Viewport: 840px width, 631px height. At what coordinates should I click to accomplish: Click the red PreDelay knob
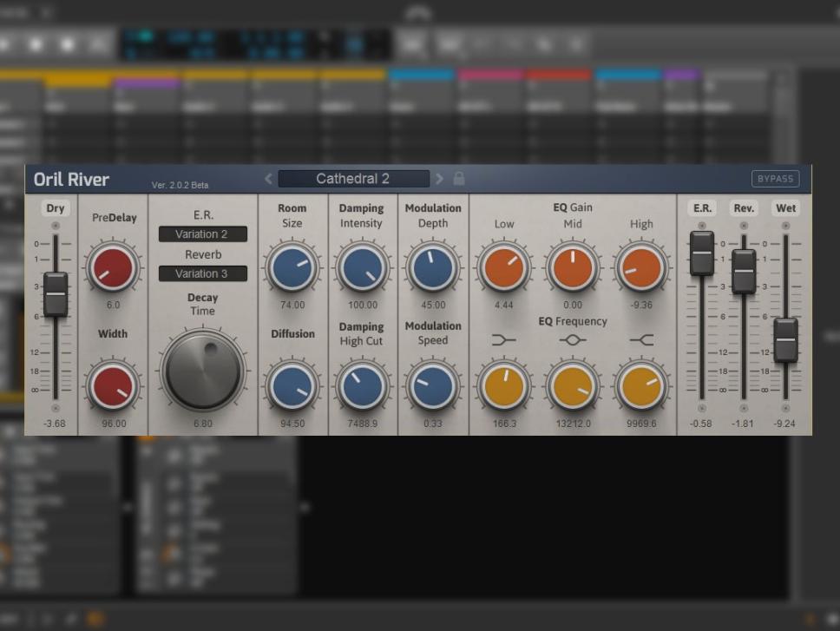click(114, 267)
